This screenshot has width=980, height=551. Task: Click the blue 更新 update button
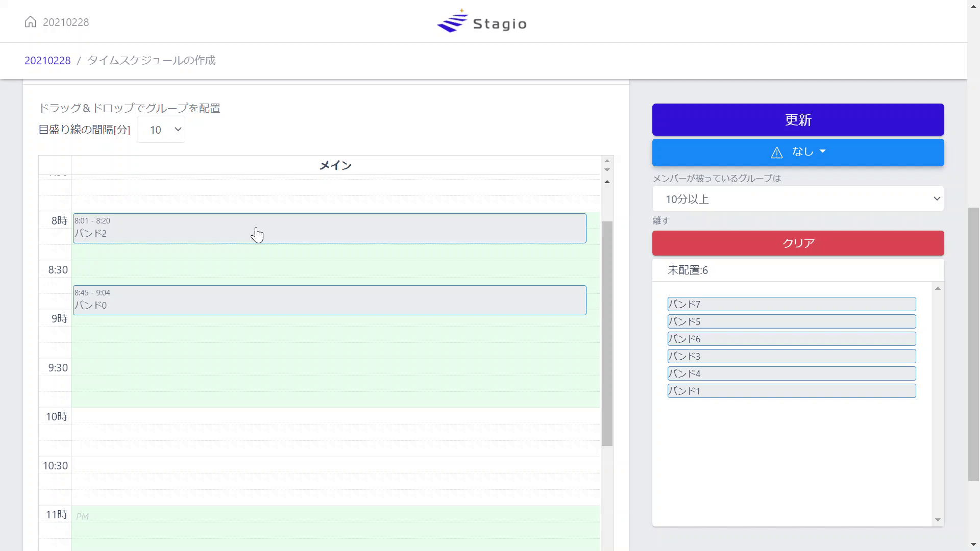pyautogui.click(x=798, y=119)
